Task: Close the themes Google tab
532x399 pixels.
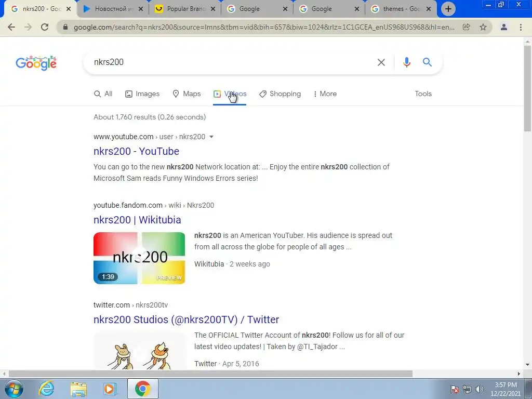Action: click(x=429, y=9)
